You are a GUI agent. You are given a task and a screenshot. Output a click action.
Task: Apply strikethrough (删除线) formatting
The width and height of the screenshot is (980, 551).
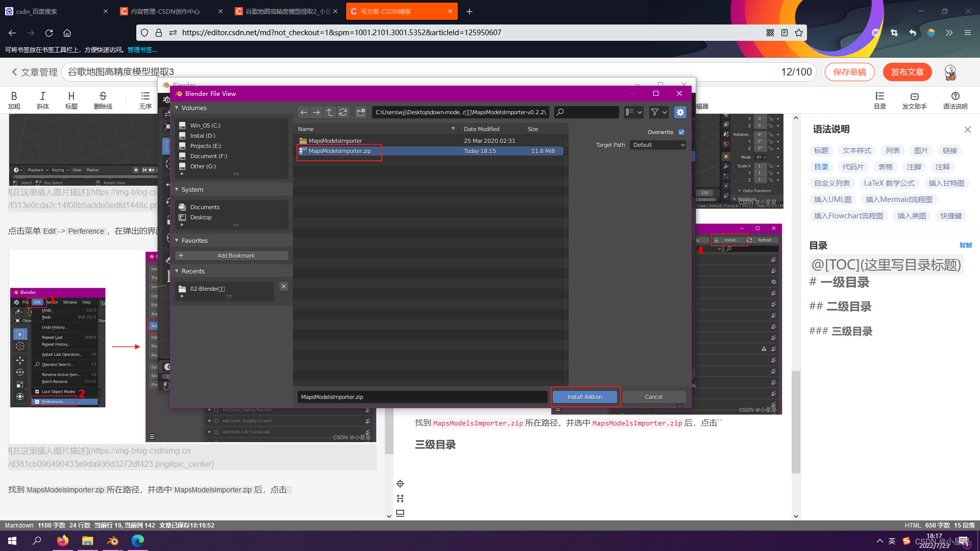pyautogui.click(x=103, y=100)
